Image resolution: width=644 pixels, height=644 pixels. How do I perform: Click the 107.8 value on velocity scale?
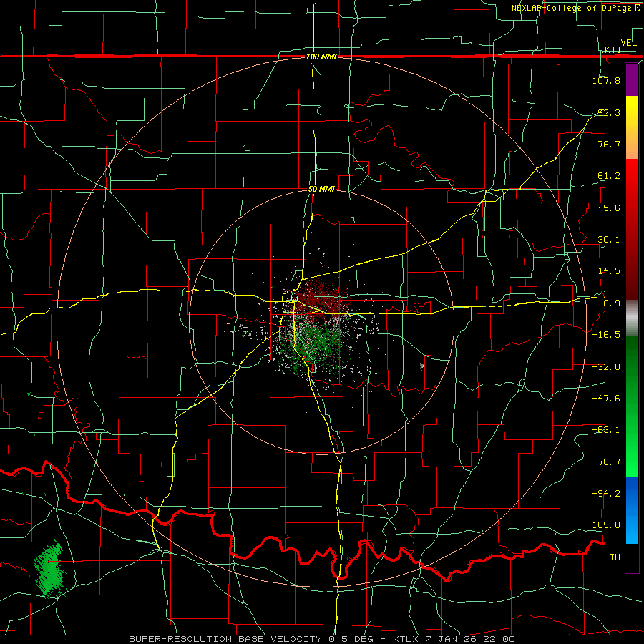[x=606, y=80]
